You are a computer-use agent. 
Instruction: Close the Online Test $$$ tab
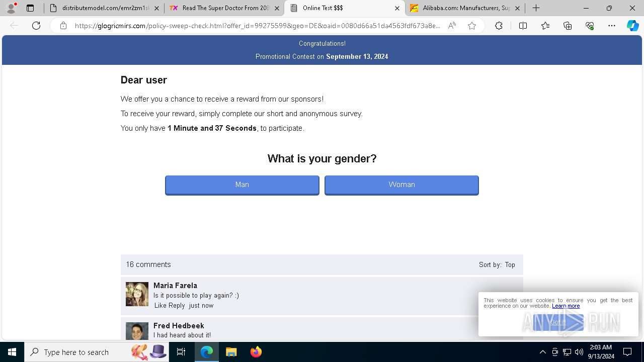[397, 8]
